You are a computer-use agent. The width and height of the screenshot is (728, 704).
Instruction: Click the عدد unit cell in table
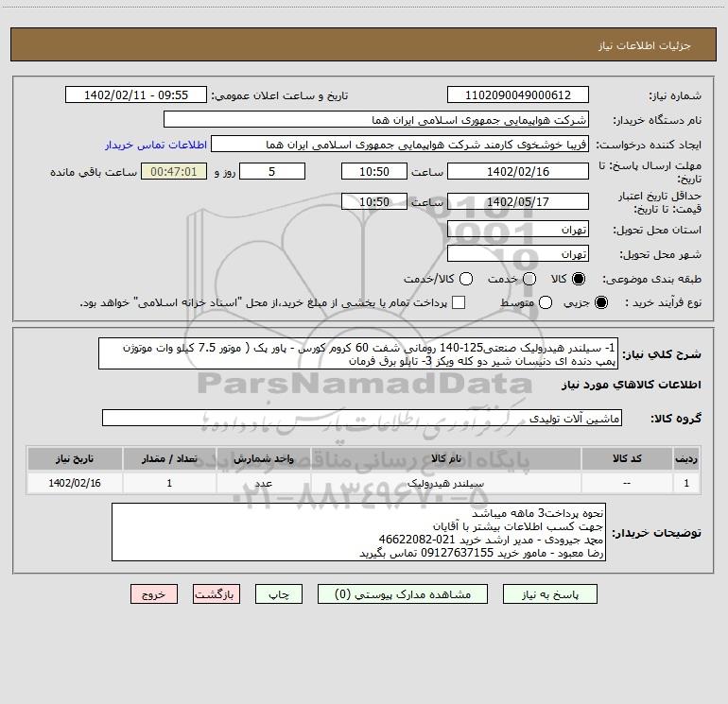coord(264,483)
